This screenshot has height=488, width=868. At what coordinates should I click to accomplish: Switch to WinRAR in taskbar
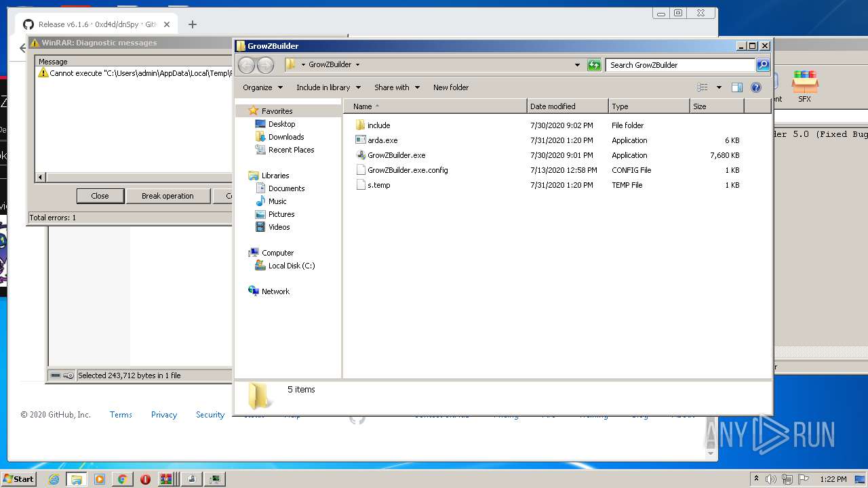[x=167, y=479]
